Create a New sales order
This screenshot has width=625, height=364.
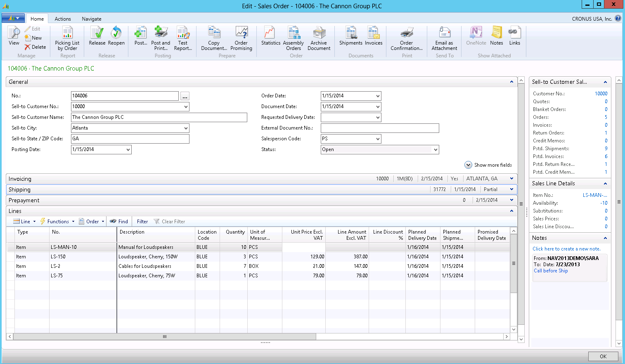point(33,38)
